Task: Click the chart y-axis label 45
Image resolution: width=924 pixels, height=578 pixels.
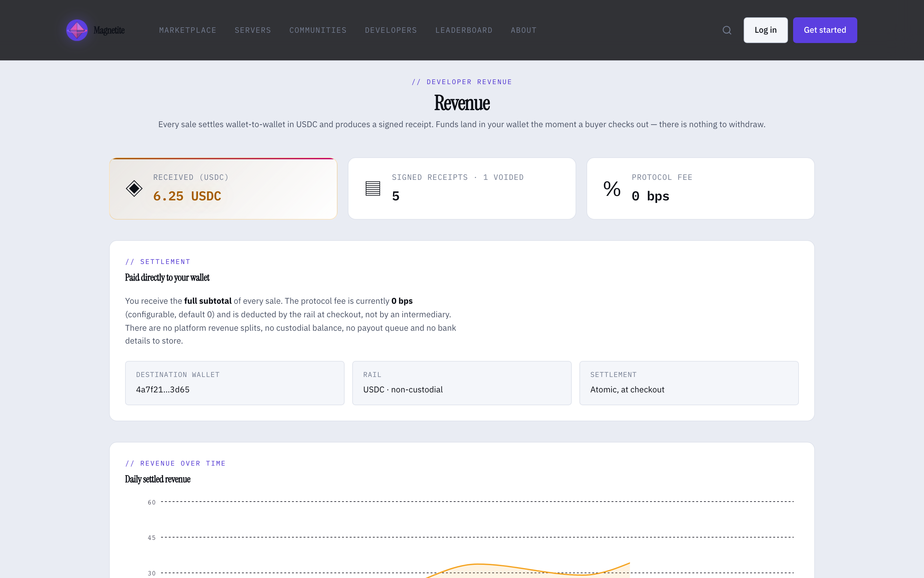Action: point(151,538)
